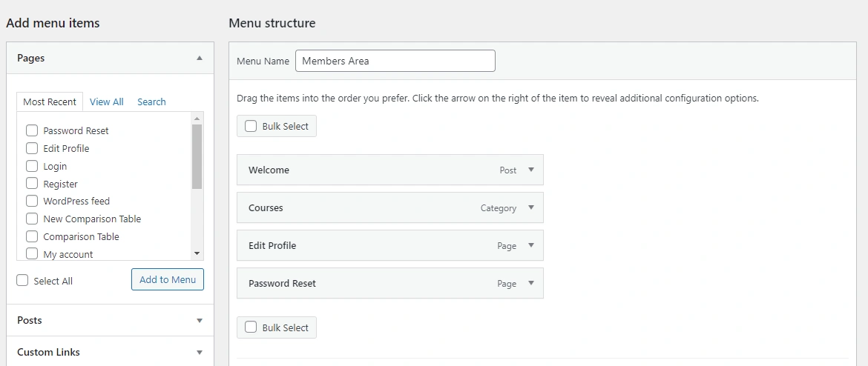Click the Add to Menu button
Image resolution: width=868 pixels, height=366 pixels.
[168, 279]
